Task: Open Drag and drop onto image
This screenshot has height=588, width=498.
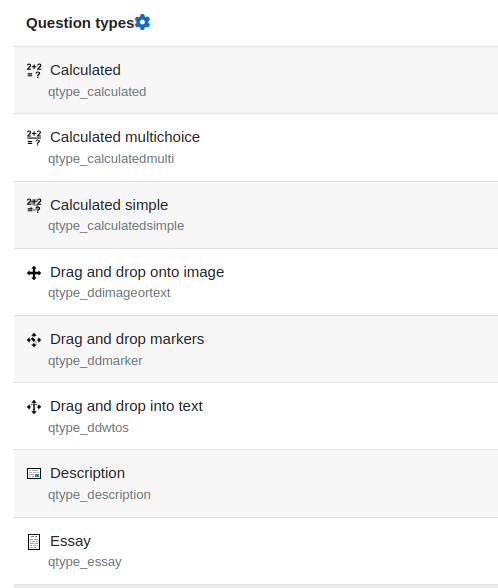Action: [x=137, y=272]
